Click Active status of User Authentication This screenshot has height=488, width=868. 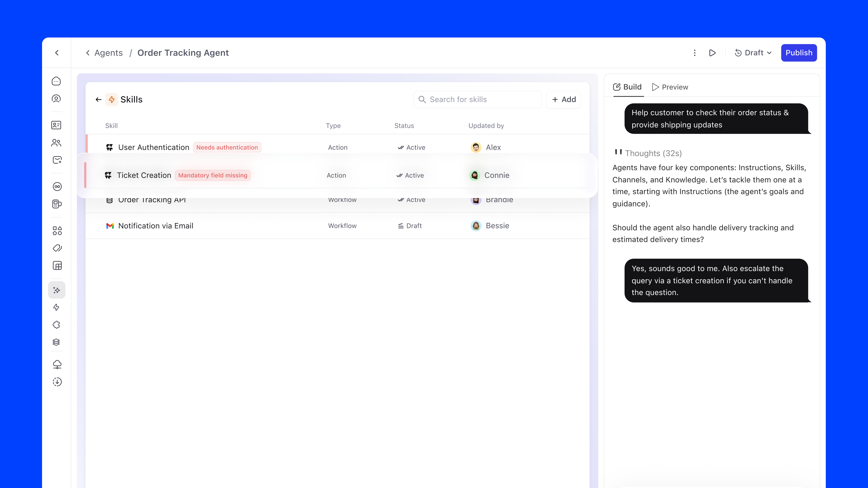click(411, 148)
